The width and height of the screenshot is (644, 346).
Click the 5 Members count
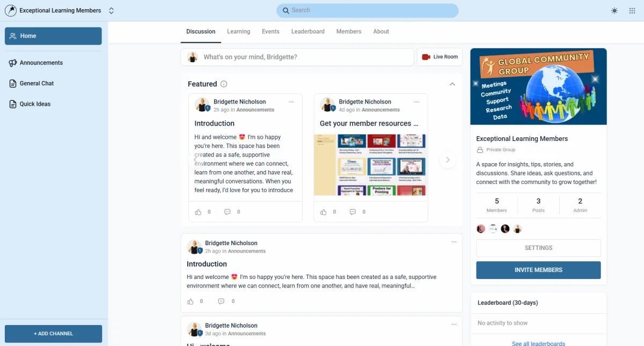497,205
